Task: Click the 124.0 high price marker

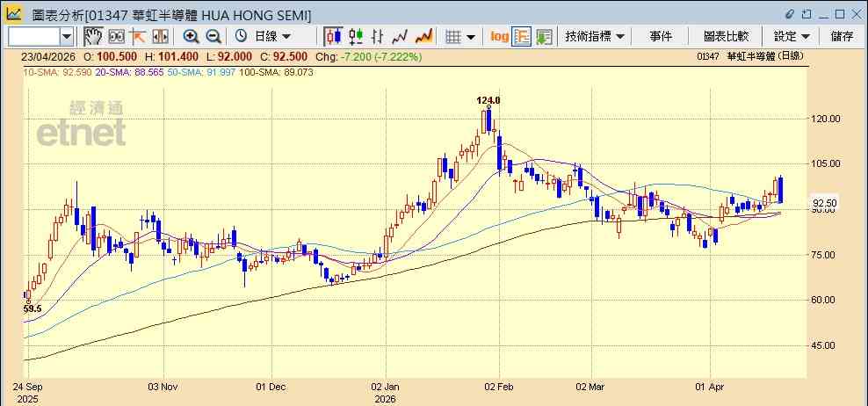Action: point(488,100)
